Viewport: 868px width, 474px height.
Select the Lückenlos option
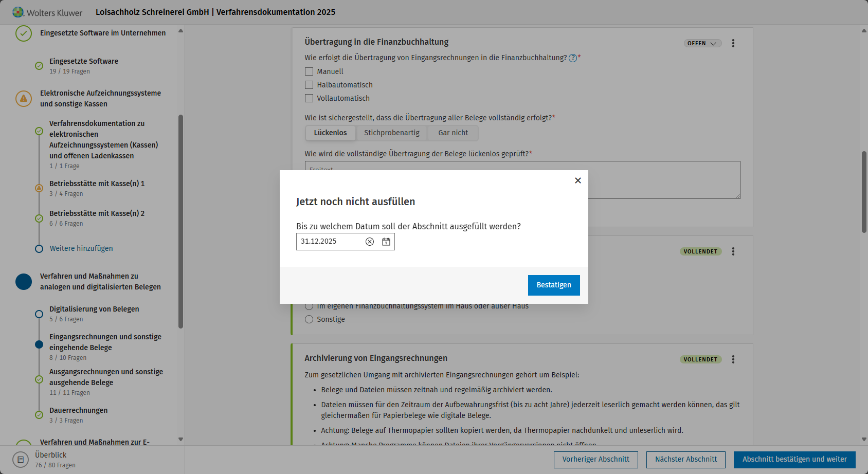pyautogui.click(x=331, y=133)
